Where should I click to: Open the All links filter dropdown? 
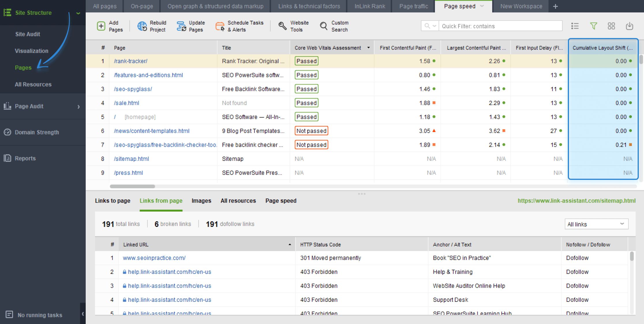coord(596,224)
